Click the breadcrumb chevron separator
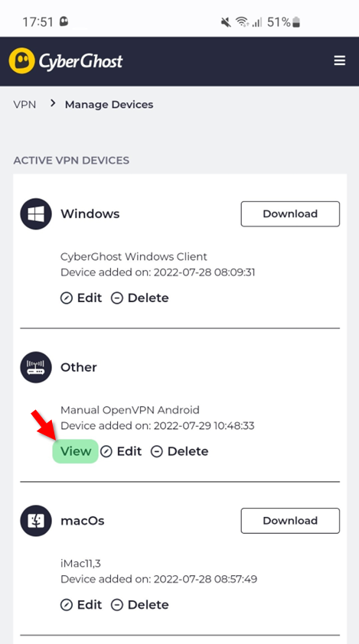This screenshot has width=359, height=644. click(53, 103)
